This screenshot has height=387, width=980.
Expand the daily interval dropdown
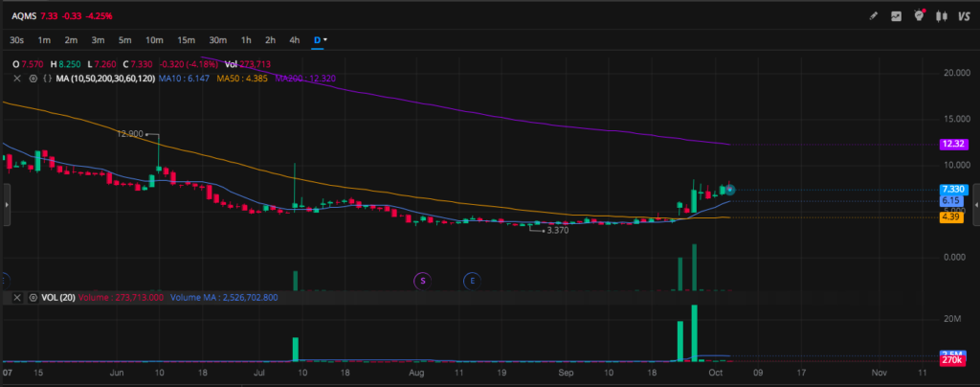[321, 40]
